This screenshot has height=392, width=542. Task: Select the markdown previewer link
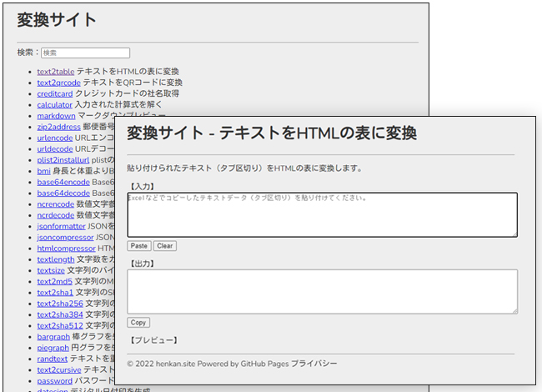click(56, 116)
